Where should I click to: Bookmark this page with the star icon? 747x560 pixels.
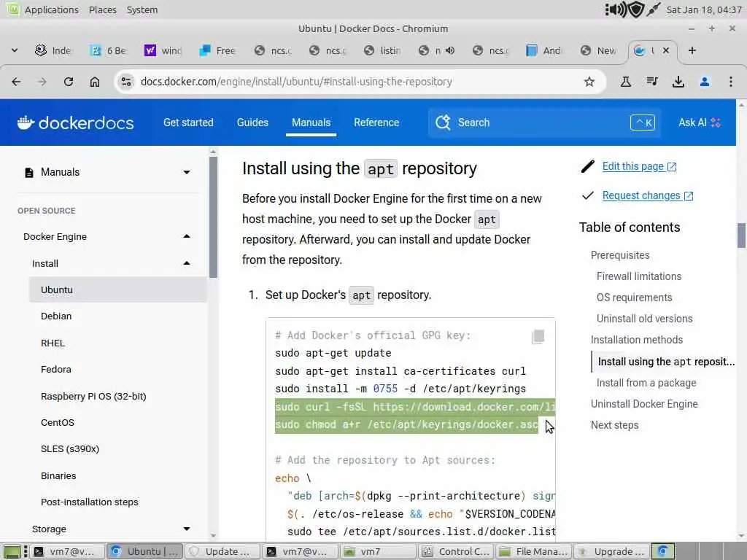click(x=589, y=82)
